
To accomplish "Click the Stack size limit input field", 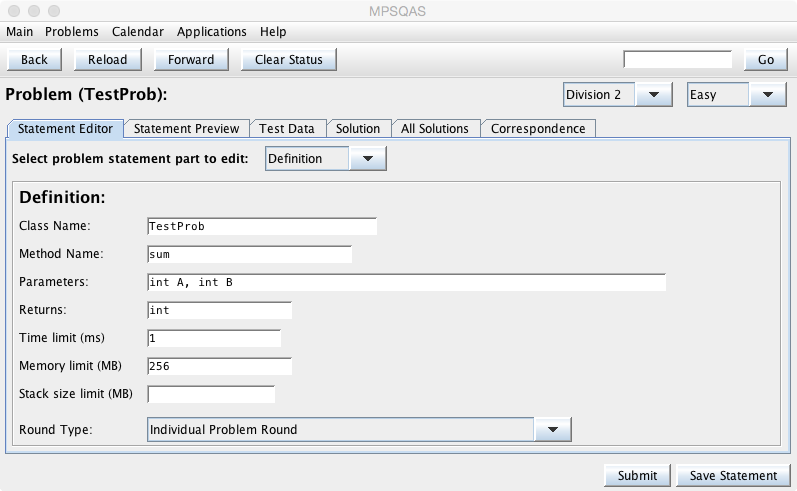I will point(210,394).
